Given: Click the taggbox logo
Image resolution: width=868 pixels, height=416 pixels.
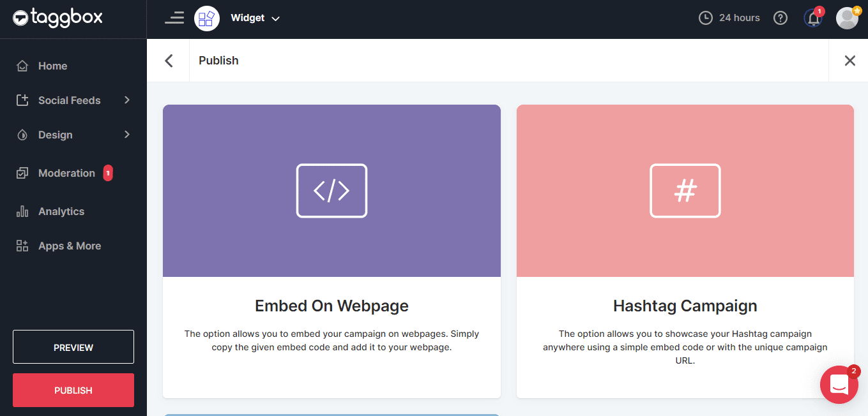Looking at the screenshot, I should pos(57,18).
